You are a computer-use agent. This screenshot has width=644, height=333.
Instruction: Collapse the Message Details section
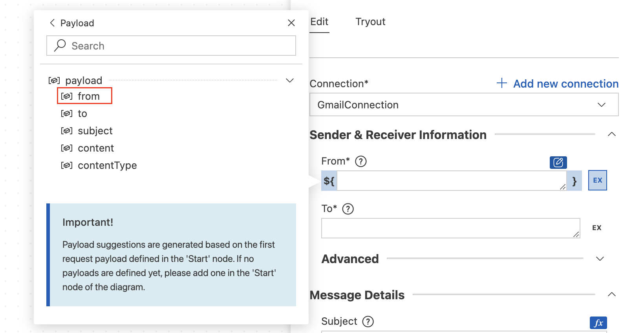(x=612, y=295)
